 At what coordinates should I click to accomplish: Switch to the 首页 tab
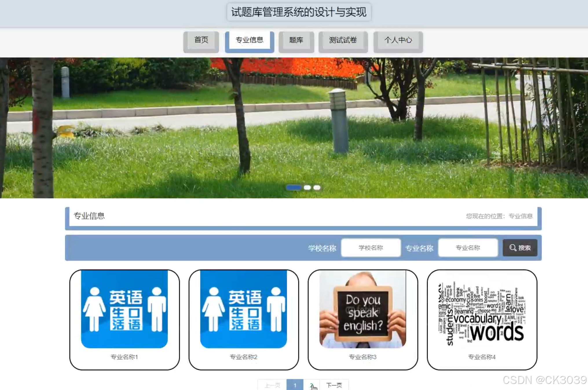(x=201, y=41)
